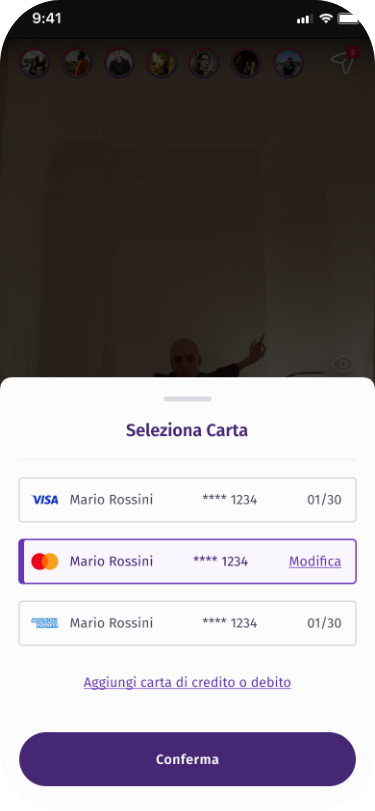Tap the Wi-Fi status bar icon
The image size is (375, 811).
tap(325, 19)
